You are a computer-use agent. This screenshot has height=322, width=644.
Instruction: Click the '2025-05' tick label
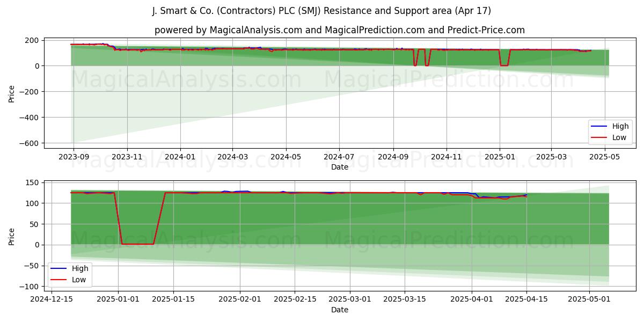[605, 156]
